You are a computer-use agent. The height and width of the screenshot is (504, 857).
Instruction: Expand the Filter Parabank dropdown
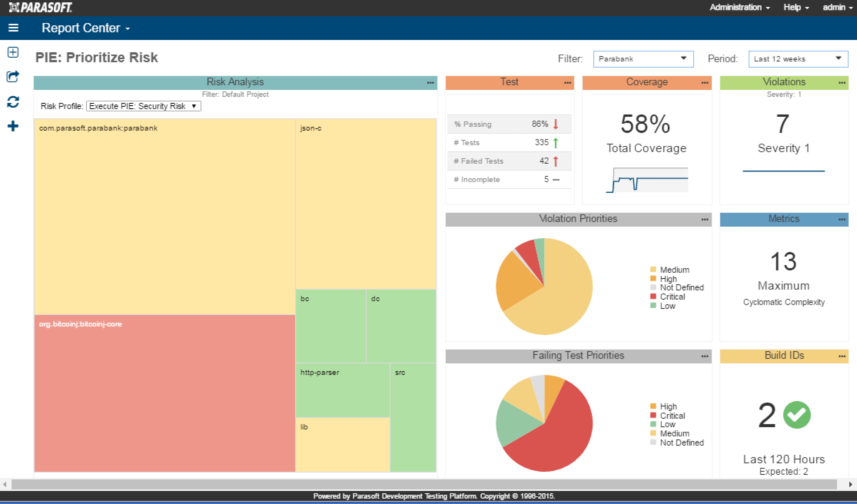point(684,58)
